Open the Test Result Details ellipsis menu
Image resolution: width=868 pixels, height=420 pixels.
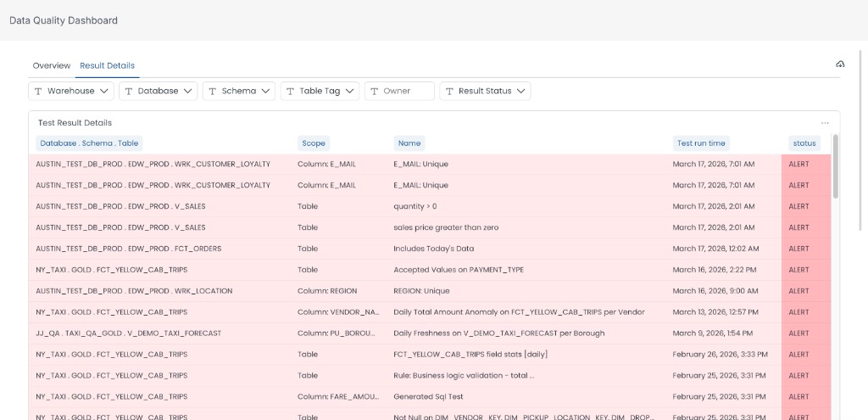click(825, 123)
